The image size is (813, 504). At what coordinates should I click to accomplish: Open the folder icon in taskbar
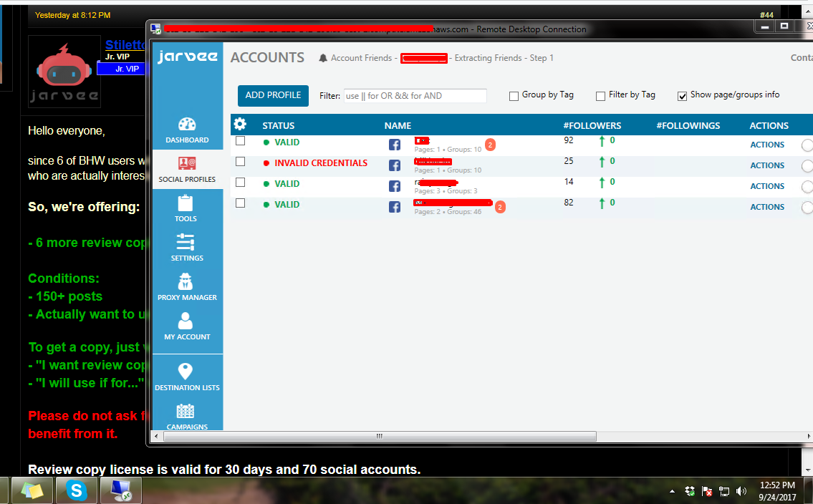tap(32, 490)
